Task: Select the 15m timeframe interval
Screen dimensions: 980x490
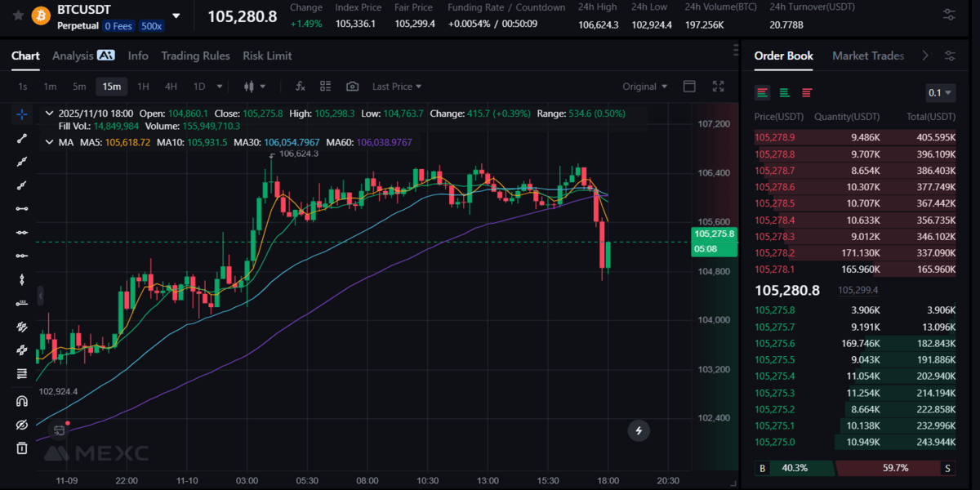Action: click(x=111, y=86)
